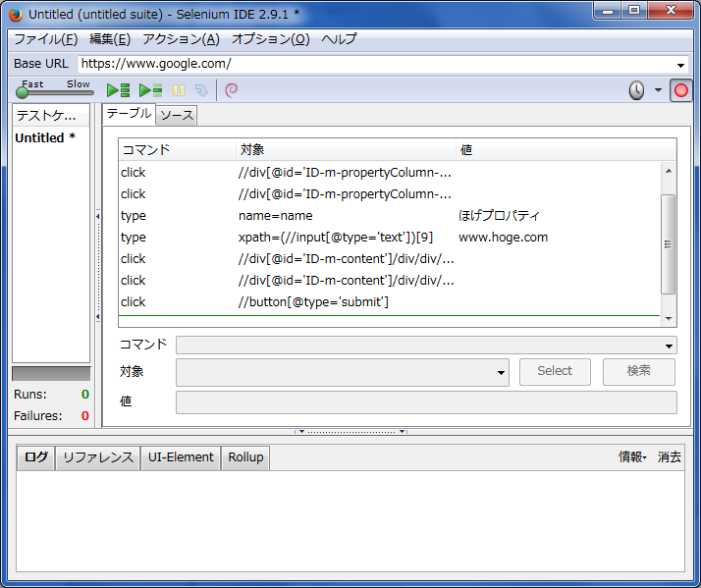This screenshot has width=701, height=588.
Task: Click the 検索 button
Action: (x=638, y=371)
